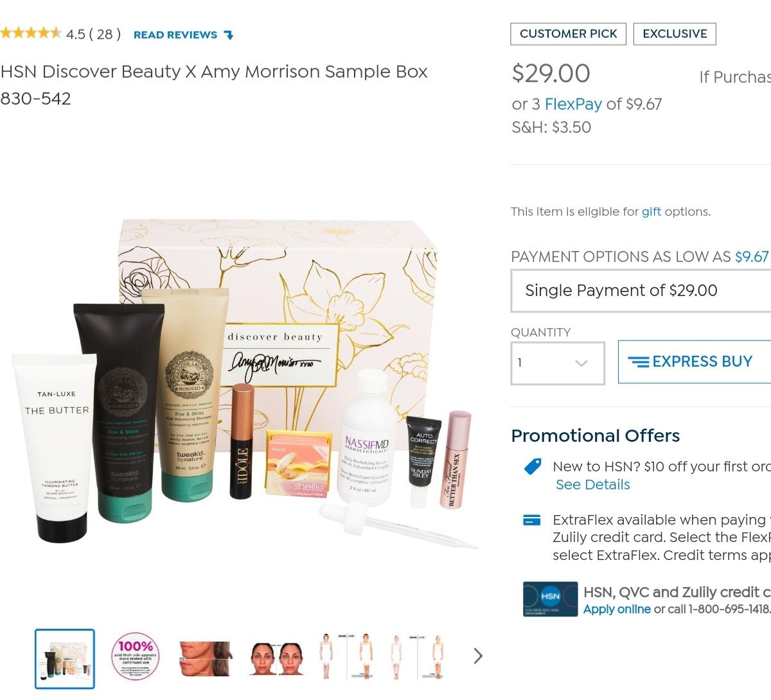
Task: Click See Details for new customer offer
Action: 592,485
